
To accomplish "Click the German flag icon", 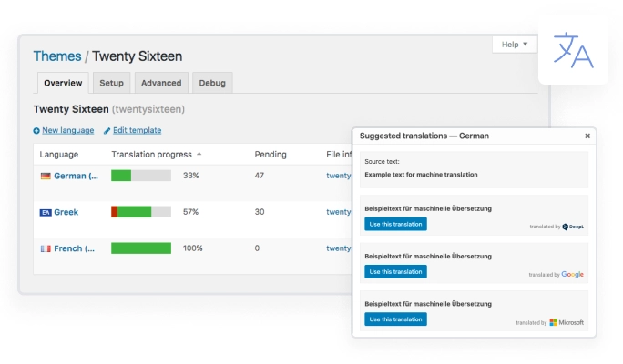I will 46,176.
